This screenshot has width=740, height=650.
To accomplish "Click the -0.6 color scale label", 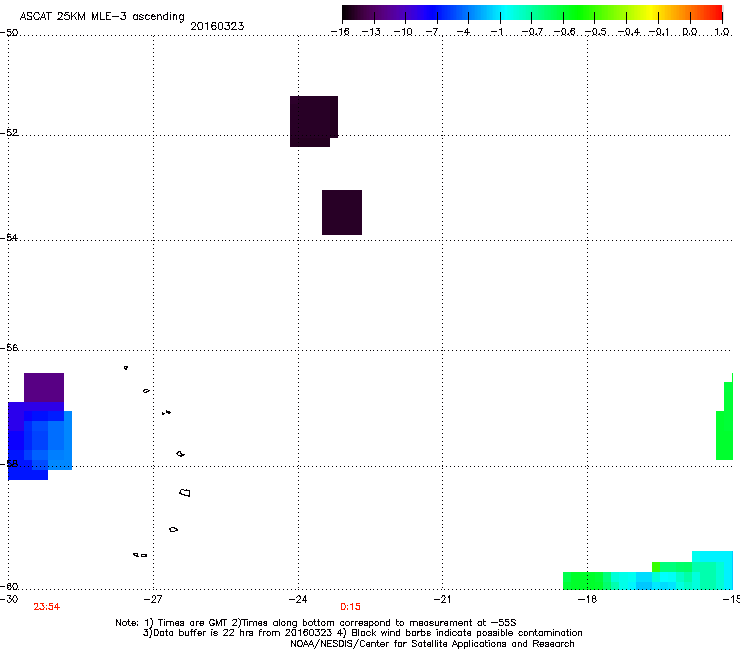I will (564, 32).
